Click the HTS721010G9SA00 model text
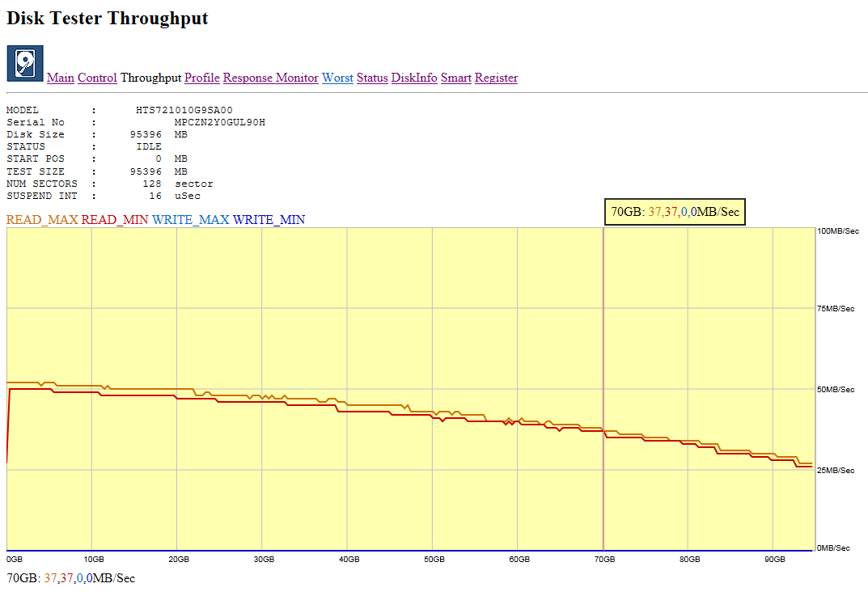Screen dimensions: 868x596 tap(184, 110)
